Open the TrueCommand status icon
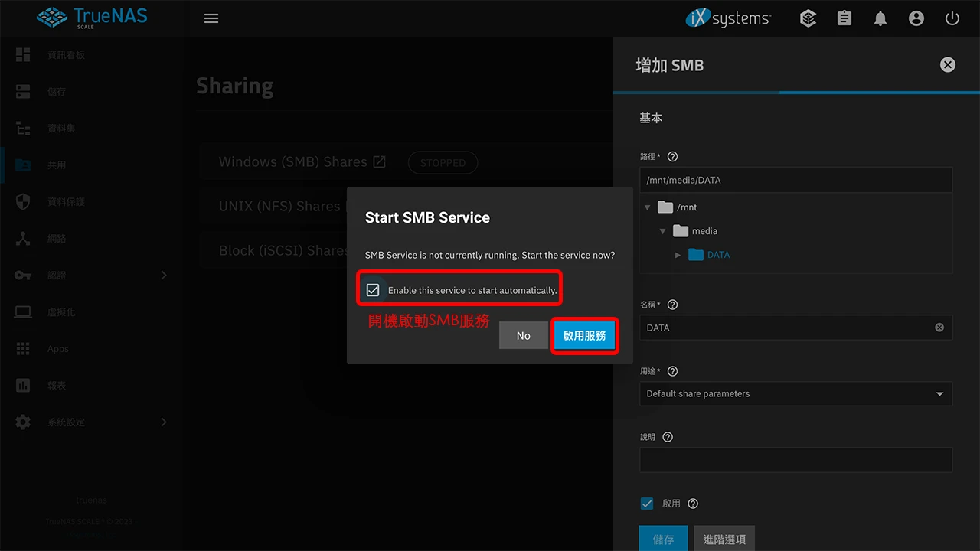 [x=808, y=18]
